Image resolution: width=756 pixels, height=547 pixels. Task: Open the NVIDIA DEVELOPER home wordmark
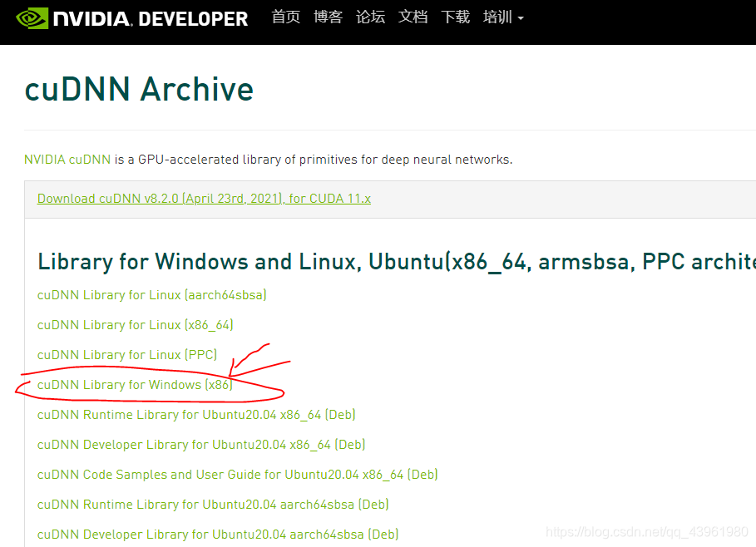tap(151, 19)
